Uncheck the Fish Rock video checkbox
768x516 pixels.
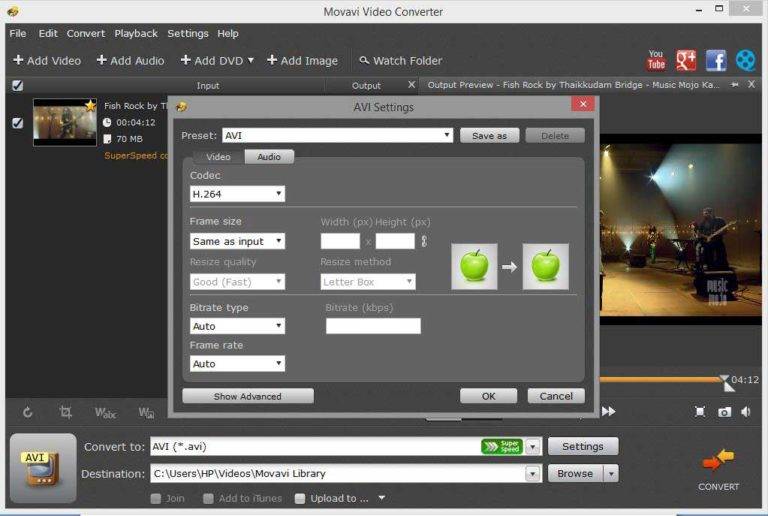pos(18,123)
